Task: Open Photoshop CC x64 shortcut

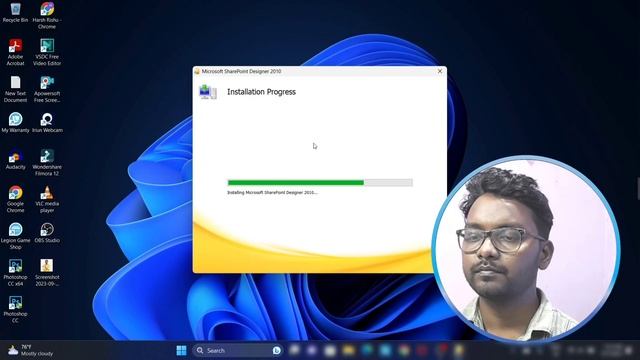Action: coord(16,273)
